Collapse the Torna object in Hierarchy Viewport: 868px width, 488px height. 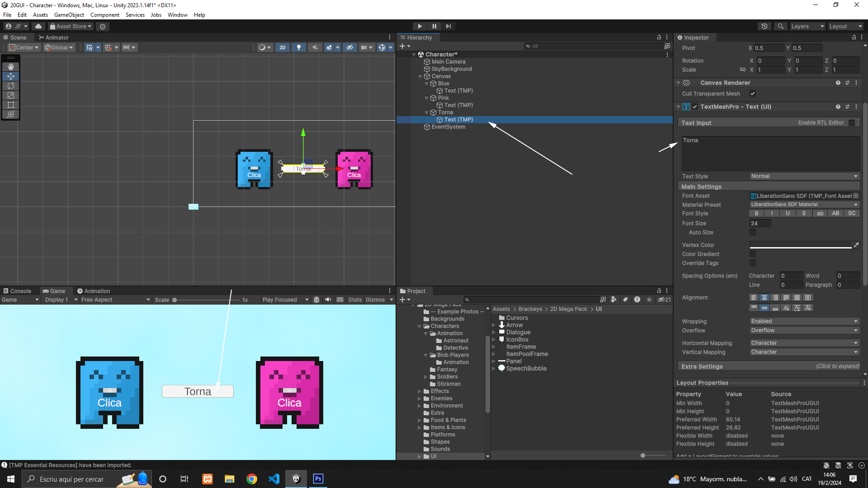(x=426, y=113)
